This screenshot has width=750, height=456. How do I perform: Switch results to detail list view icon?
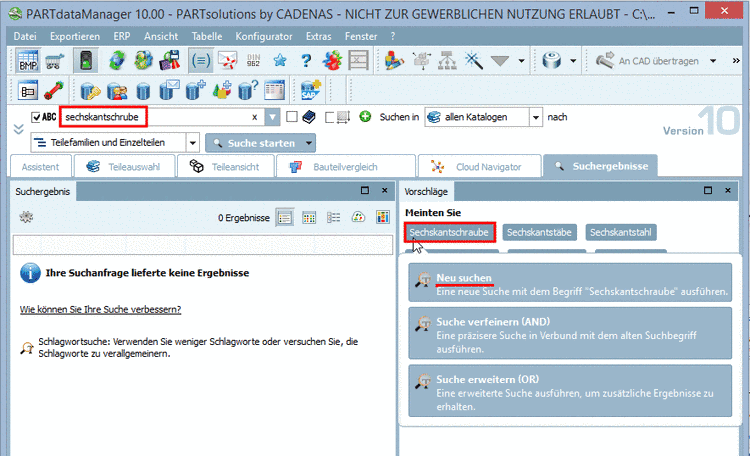point(333,218)
